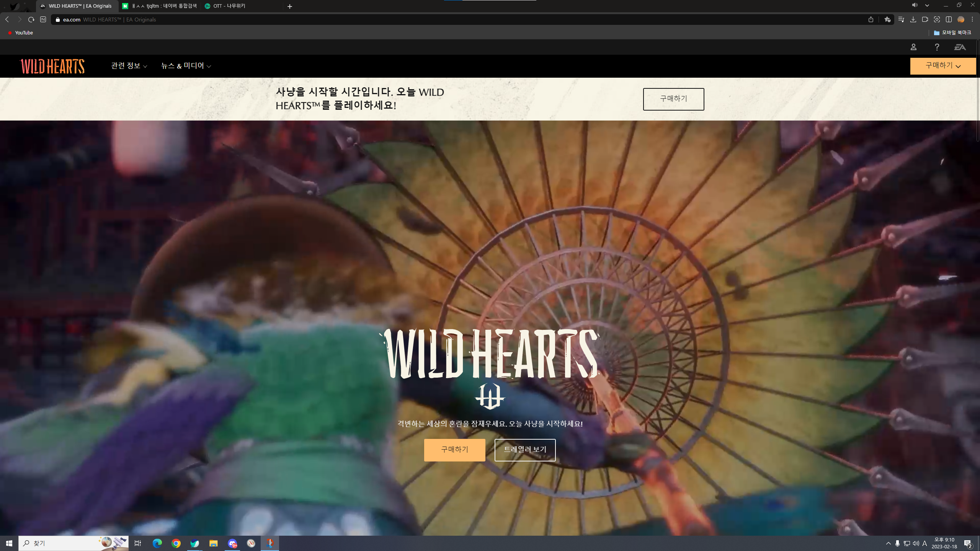
Task: Click the EA logo in top bar
Action: (960, 47)
